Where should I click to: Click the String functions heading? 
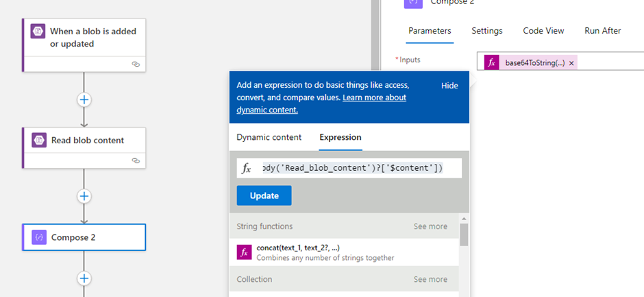click(x=264, y=226)
